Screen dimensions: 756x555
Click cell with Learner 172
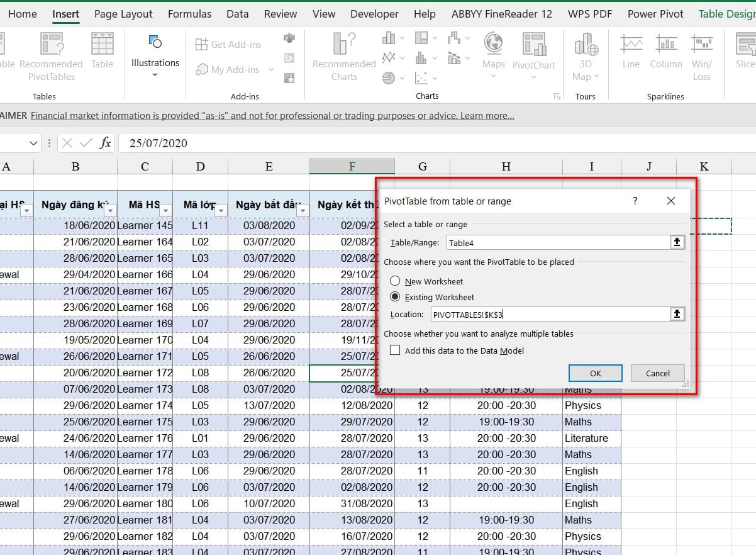145,373
